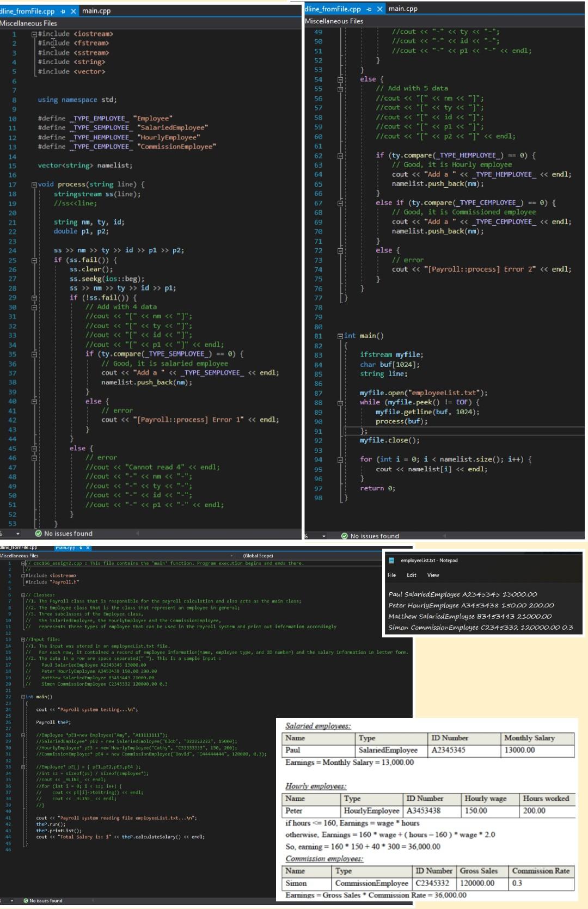Open the File menu in Notepad

tap(391, 575)
